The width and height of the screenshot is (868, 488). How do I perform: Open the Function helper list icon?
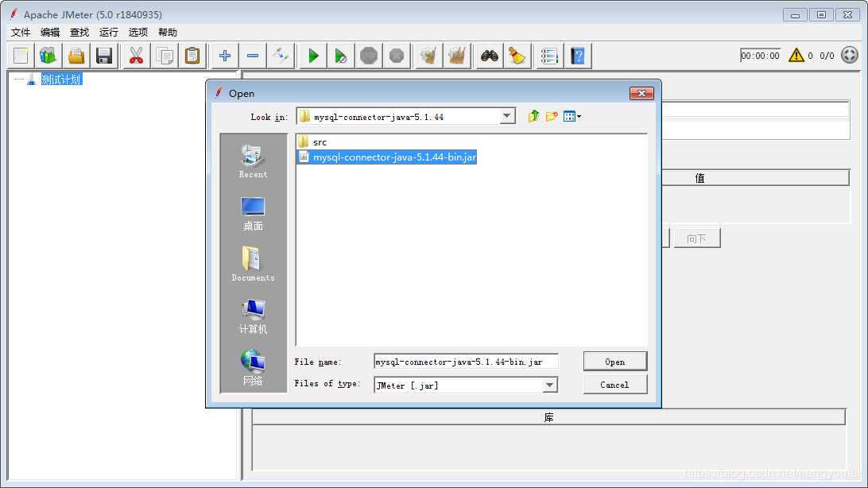pos(549,56)
